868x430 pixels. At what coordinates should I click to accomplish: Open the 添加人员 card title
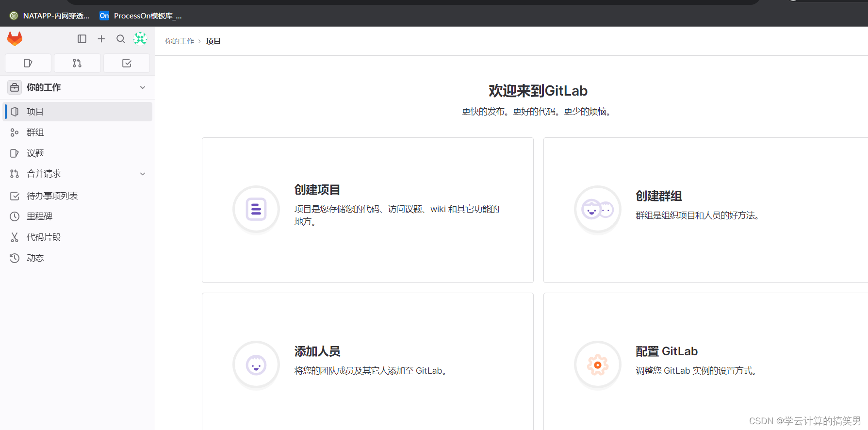point(317,351)
